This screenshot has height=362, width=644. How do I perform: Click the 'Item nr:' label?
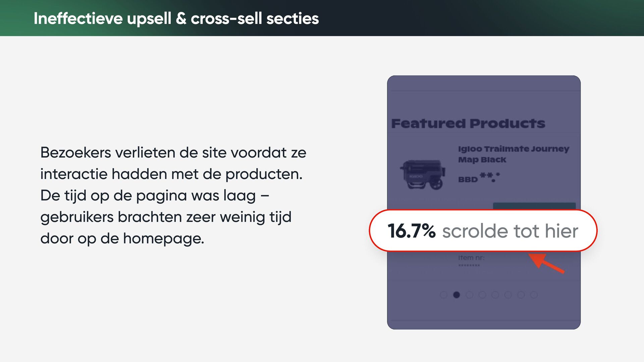(x=471, y=258)
